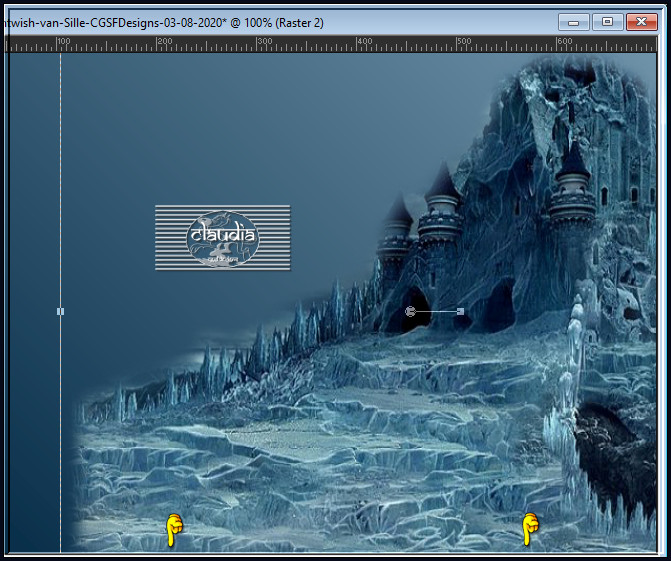Click the left edge selection handle node
Viewport: 671px width, 561px height.
[x=60, y=312]
